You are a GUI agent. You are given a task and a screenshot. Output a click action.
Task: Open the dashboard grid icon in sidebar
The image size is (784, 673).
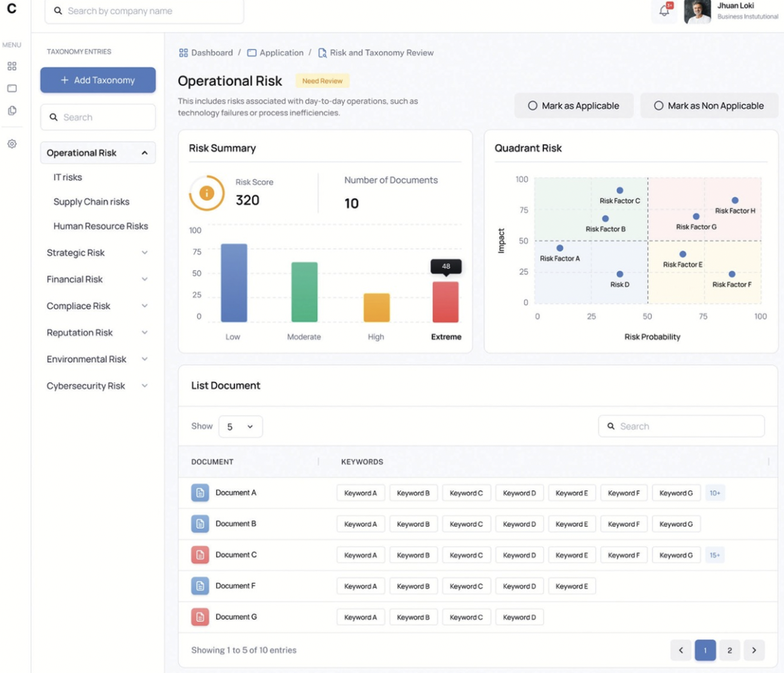pos(12,66)
